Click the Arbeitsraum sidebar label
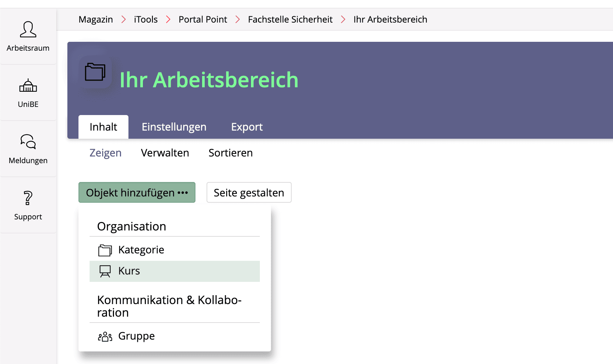This screenshot has width=613, height=364. click(28, 48)
